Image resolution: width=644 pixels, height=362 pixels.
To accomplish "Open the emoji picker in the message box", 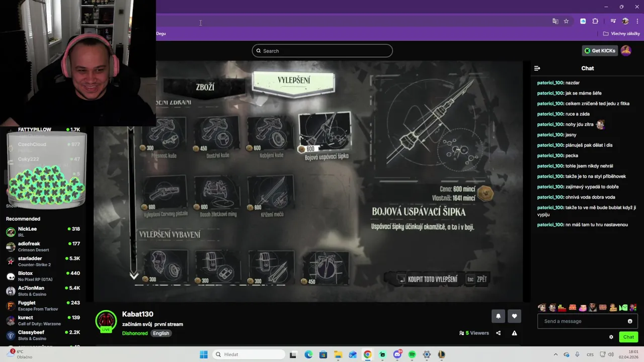I will tap(630, 321).
